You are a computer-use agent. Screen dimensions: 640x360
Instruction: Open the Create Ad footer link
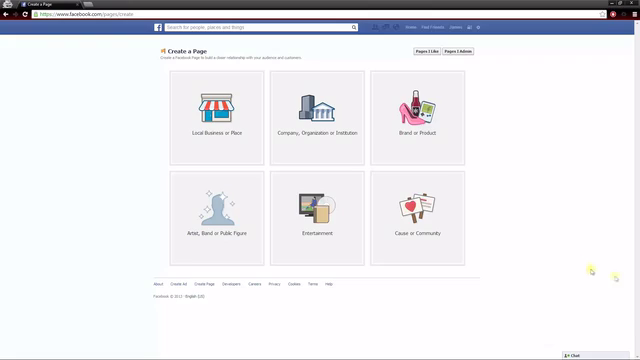[x=178, y=284]
